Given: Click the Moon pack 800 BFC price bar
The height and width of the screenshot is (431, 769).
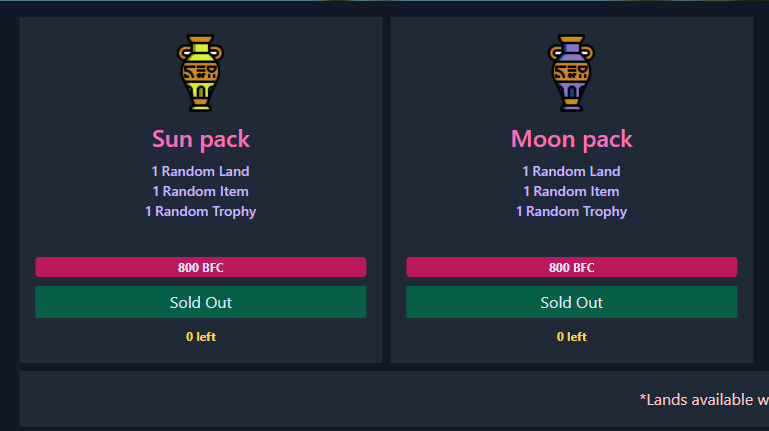Looking at the screenshot, I should point(571,267).
